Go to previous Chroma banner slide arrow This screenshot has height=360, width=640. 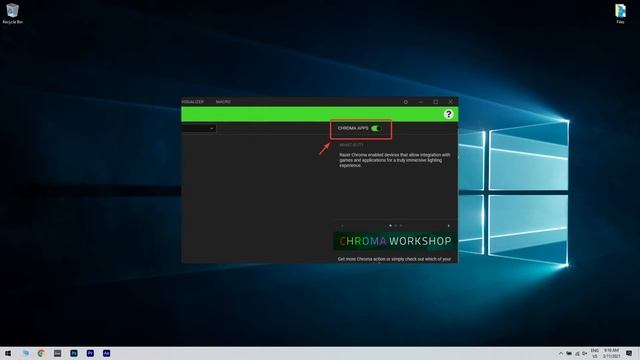coord(342,226)
